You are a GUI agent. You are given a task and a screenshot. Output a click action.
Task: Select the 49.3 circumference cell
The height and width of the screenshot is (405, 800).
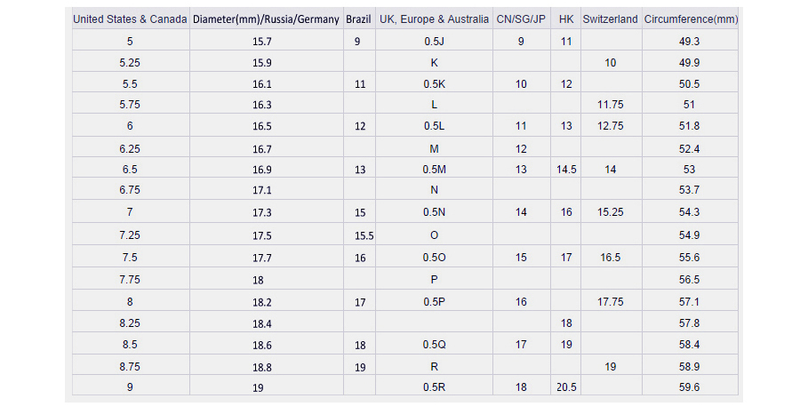click(688, 41)
